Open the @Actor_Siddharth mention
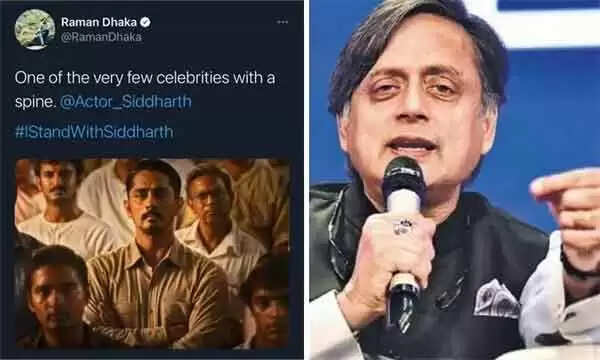The height and width of the screenshot is (360, 600). tap(126, 102)
